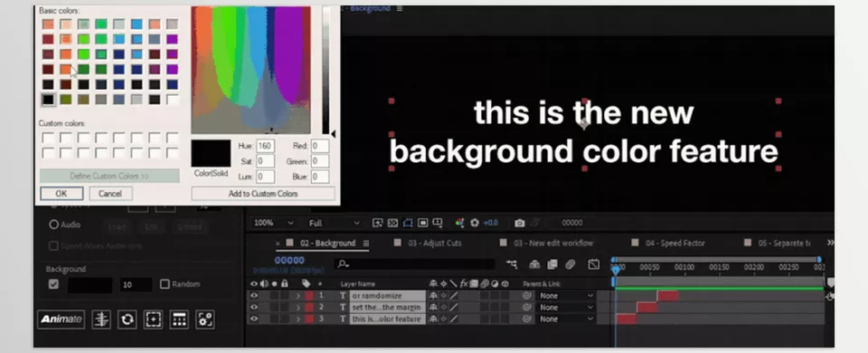Click the Blue value field

click(320, 176)
